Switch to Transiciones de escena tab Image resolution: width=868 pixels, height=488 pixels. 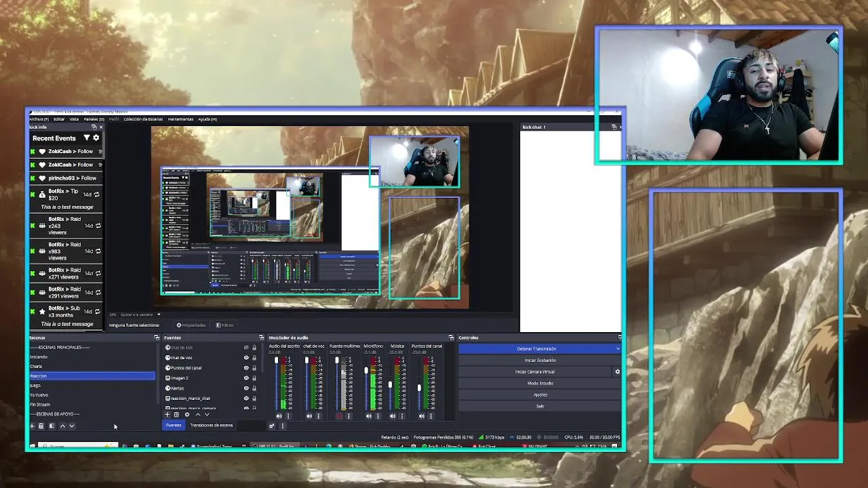point(212,426)
